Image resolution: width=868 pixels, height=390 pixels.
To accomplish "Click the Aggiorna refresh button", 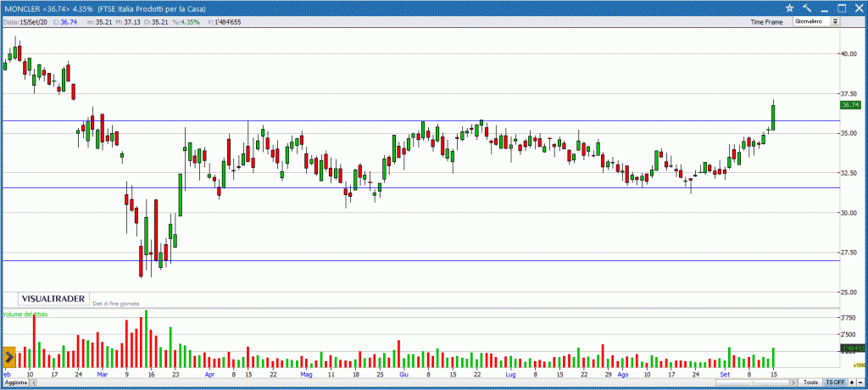I will click(x=14, y=383).
